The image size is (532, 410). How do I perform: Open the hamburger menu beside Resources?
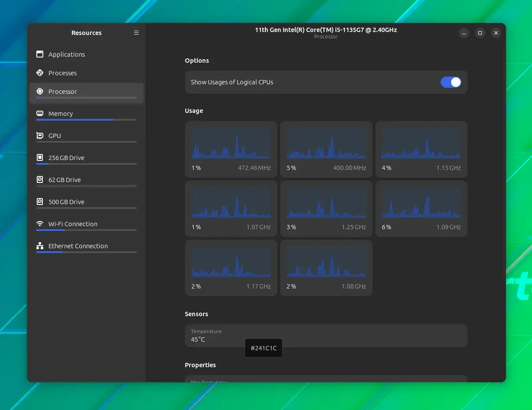(x=136, y=33)
